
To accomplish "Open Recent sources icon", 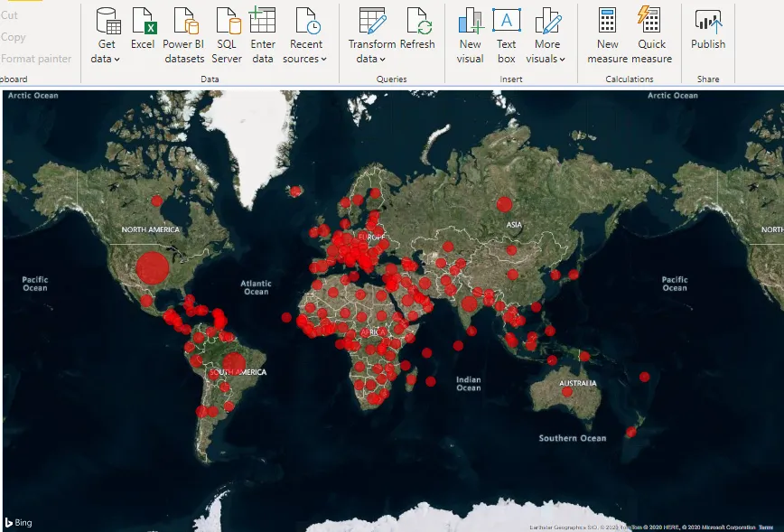I will click(307, 21).
